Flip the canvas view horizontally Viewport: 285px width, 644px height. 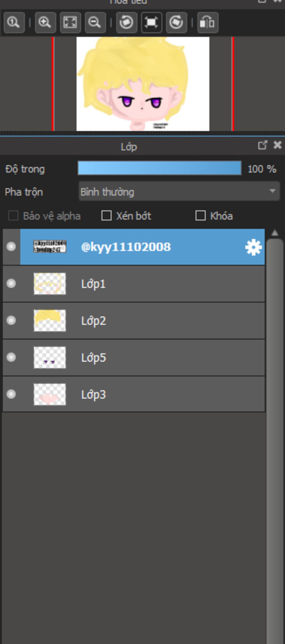tap(208, 22)
